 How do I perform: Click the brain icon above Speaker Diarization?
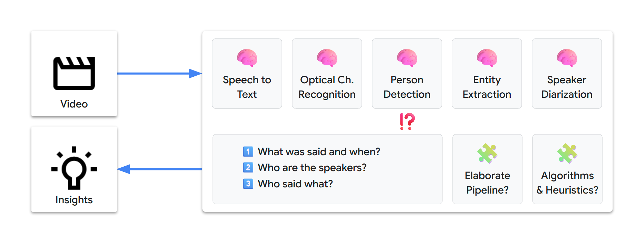(567, 57)
